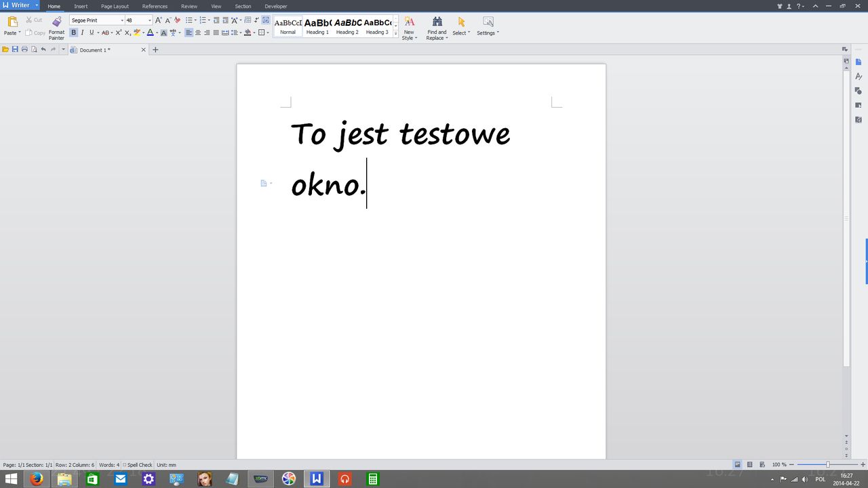Open the New Style dropdown
This screenshot has width=868, height=488.
409,28
